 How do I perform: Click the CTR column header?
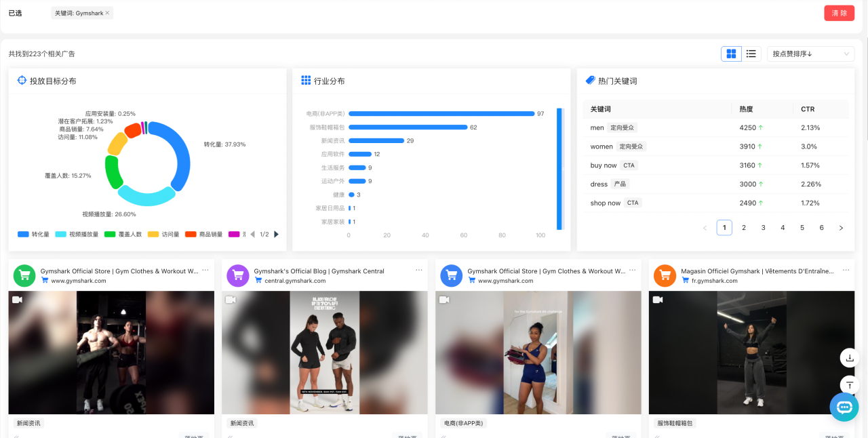pos(808,109)
